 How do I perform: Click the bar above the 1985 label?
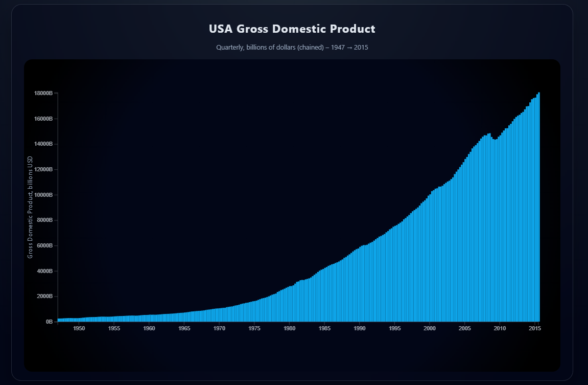[x=324, y=291]
